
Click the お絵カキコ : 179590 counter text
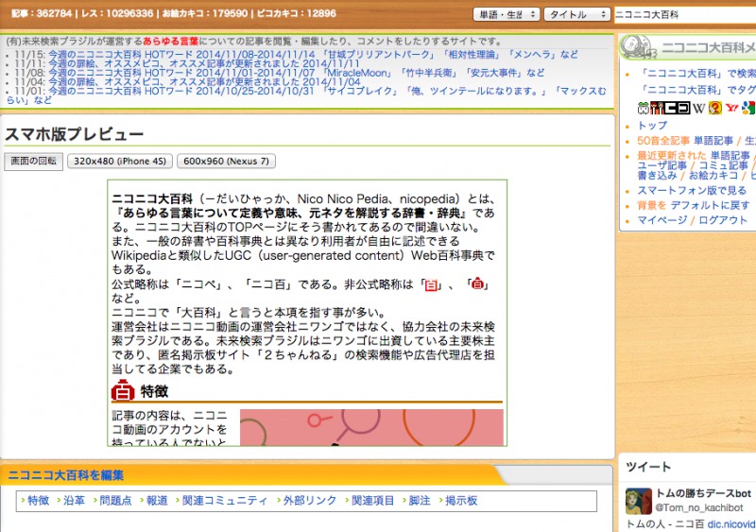(x=204, y=13)
